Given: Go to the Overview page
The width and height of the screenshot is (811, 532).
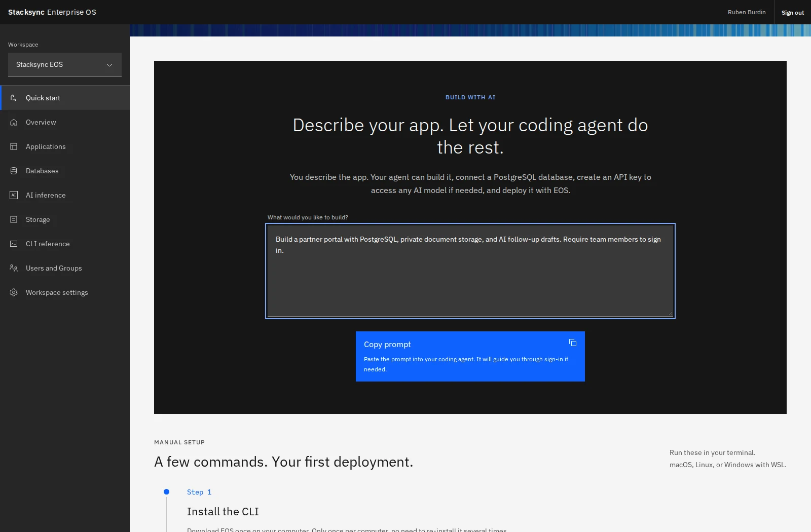Looking at the screenshot, I should pyautogui.click(x=65, y=122).
